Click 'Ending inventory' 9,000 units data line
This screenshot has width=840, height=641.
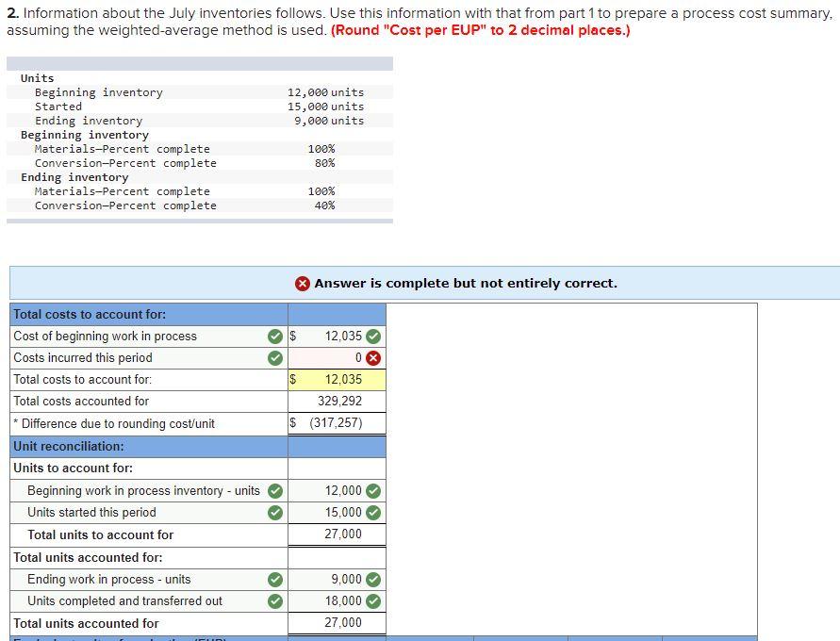coord(199,121)
